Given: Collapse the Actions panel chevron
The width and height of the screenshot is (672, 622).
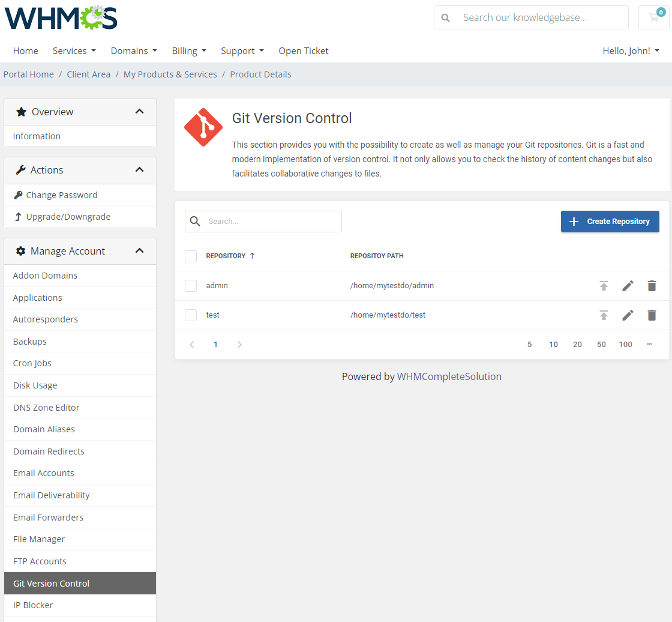Looking at the screenshot, I should (x=139, y=170).
